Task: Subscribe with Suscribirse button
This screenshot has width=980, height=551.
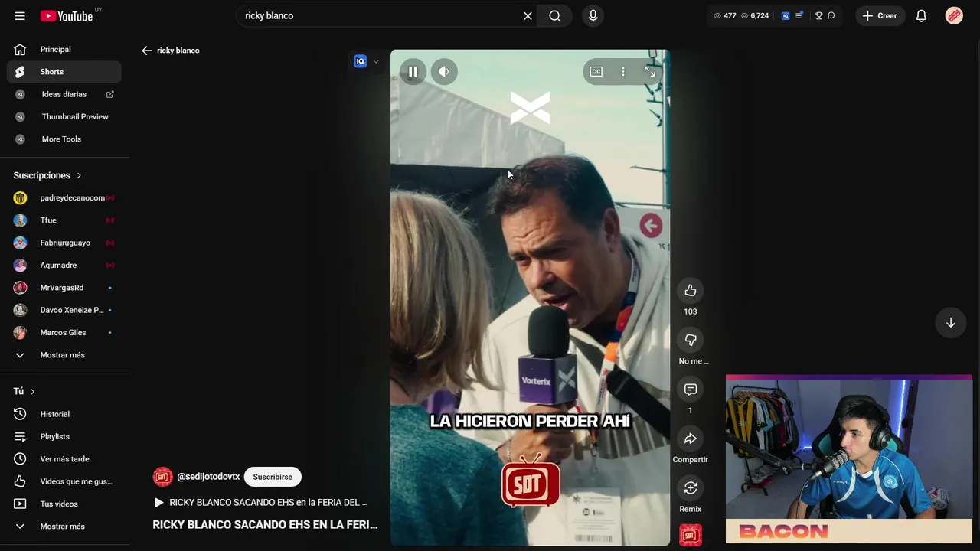Action: (273, 477)
